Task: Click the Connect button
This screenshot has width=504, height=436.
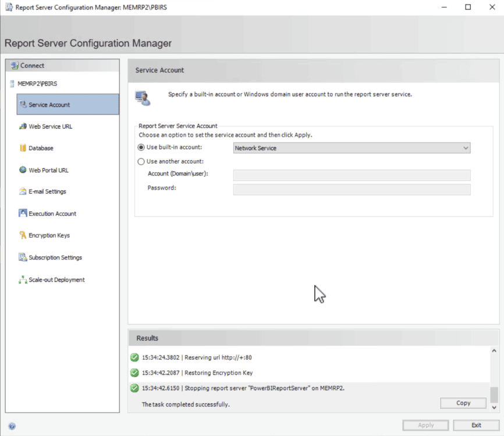Action: [62, 66]
